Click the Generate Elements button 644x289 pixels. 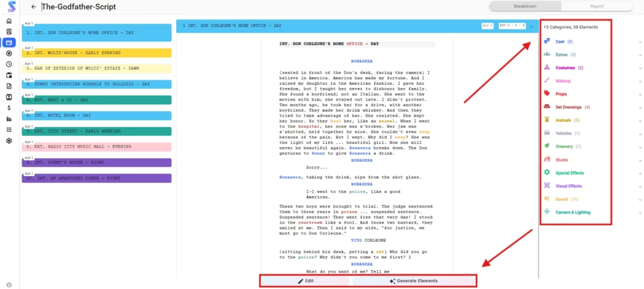414,281
